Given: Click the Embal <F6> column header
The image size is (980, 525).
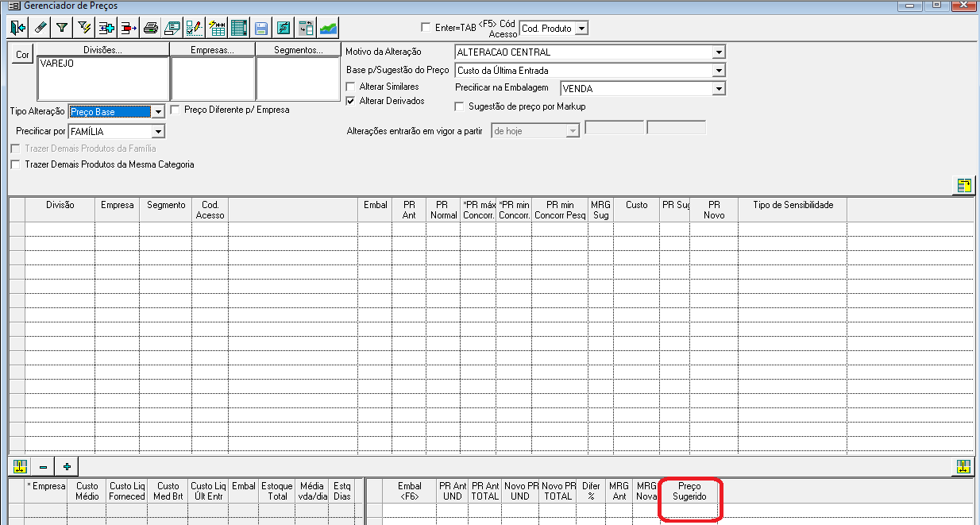Looking at the screenshot, I should pos(410,491).
